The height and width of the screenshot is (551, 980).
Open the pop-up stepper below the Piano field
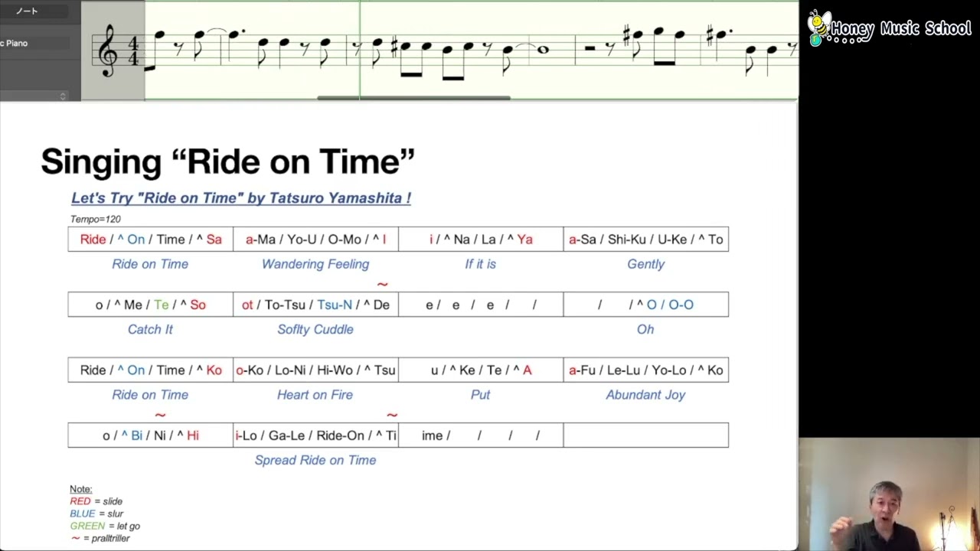(x=62, y=96)
